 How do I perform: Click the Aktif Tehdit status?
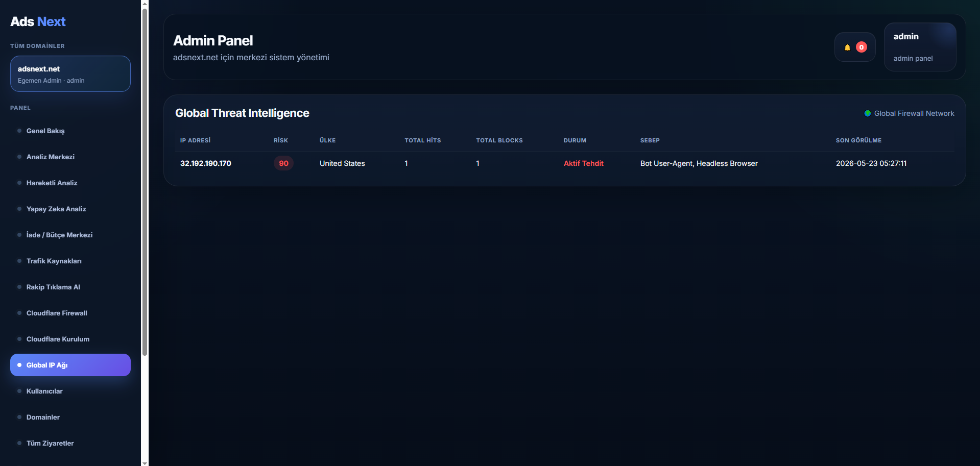pos(584,163)
